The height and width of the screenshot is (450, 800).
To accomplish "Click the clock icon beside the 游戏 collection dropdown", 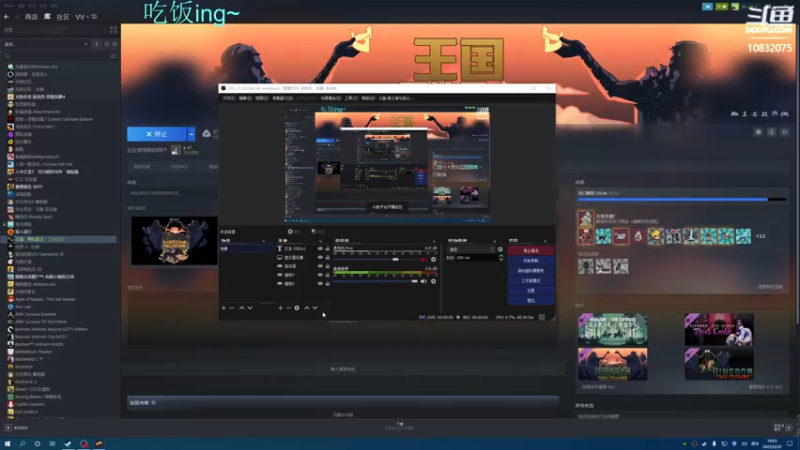I will pos(106,44).
